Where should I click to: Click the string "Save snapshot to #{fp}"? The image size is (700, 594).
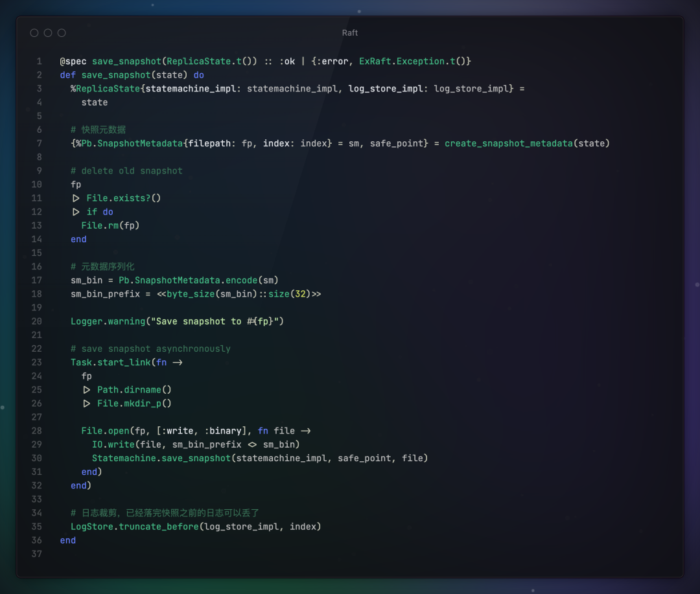tap(215, 321)
